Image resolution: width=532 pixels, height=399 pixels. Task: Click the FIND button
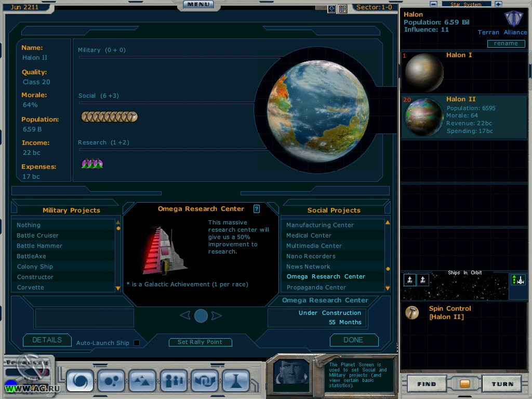coord(427,384)
